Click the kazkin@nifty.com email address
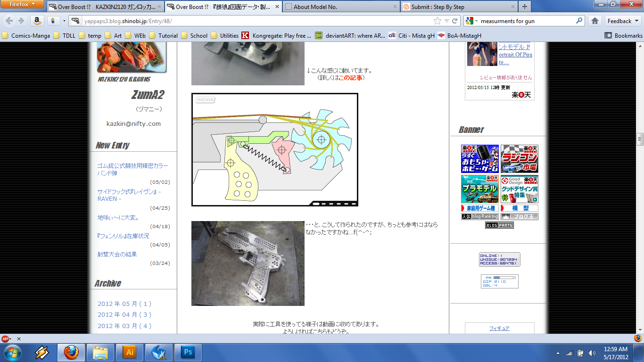The height and width of the screenshot is (362, 644). [x=133, y=123]
